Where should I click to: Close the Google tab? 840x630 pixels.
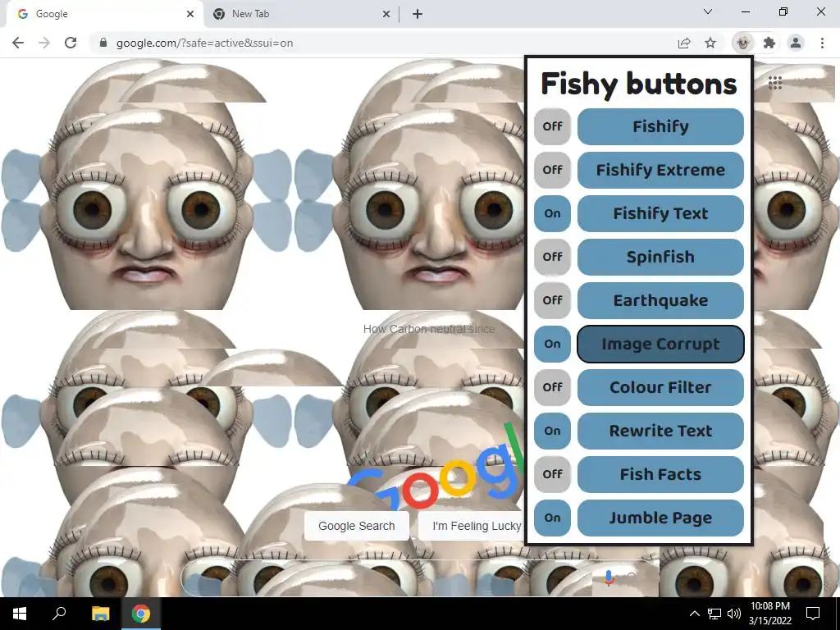click(x=190, y=14)
